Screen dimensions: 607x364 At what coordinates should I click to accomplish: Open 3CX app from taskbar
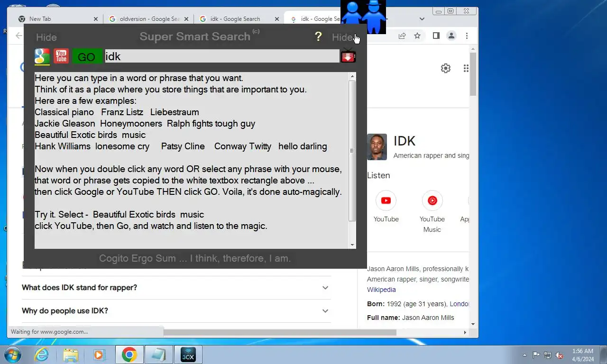click(x=188, y=355)
